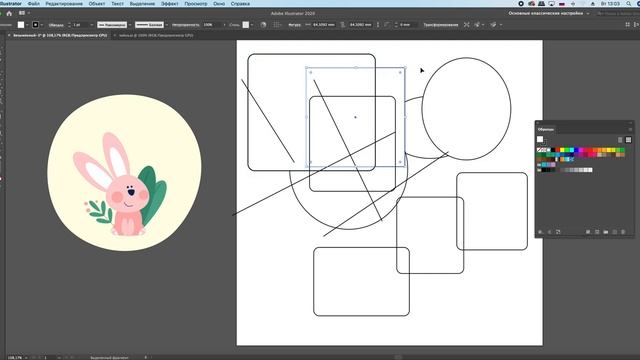
Task: Open the Файл menu
Action: [33, 4]
